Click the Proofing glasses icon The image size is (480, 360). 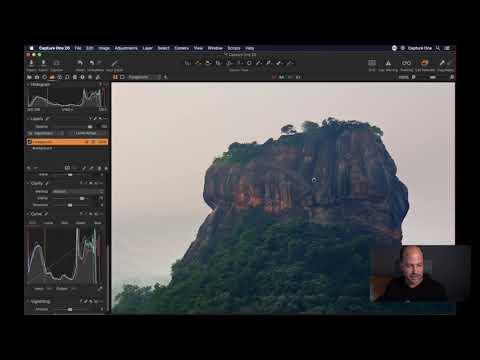pos(406,63)
